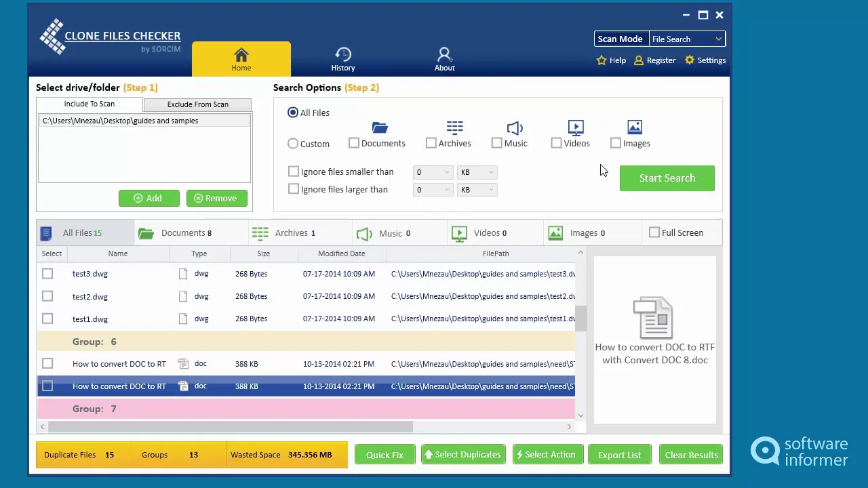The height and width of the screenshot is (488, 868).
Task: Tick Ignore files smaller than checkbox
Action: [294, 172]
